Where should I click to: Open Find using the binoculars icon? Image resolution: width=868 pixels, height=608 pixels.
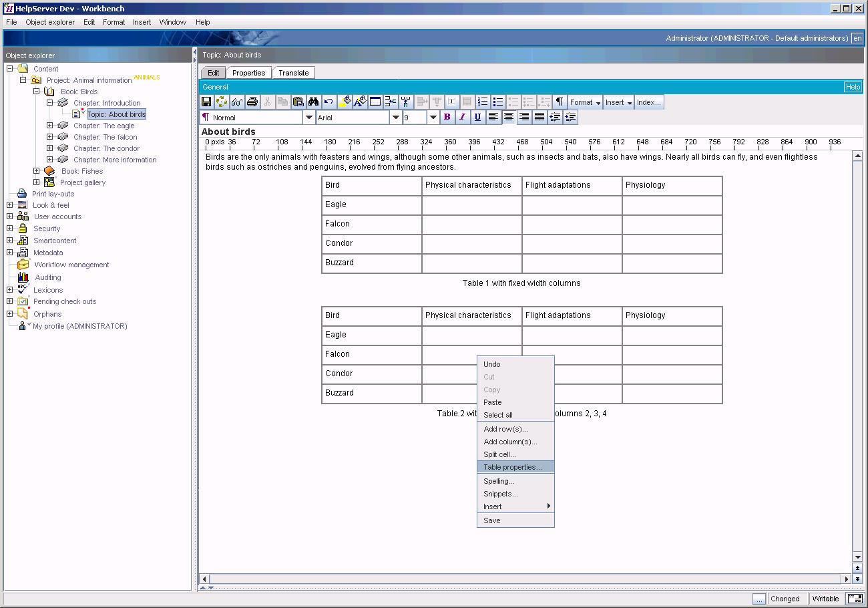point(313,102)
